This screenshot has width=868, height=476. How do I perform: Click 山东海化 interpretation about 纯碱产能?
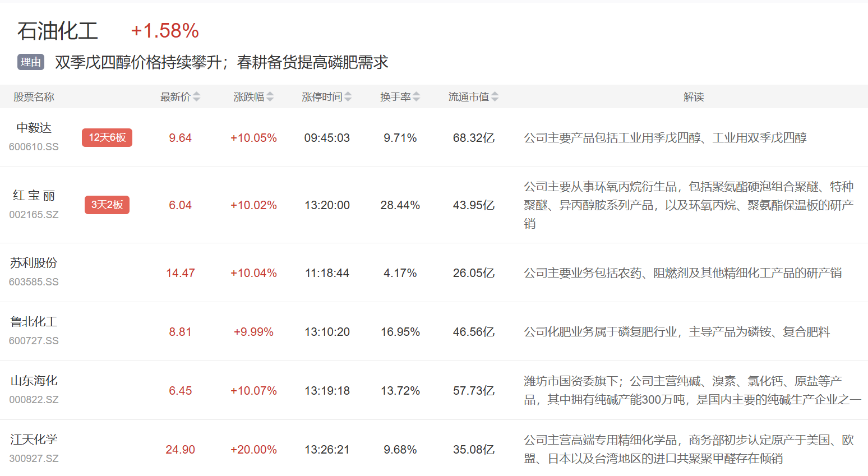[x=692, y=390]
